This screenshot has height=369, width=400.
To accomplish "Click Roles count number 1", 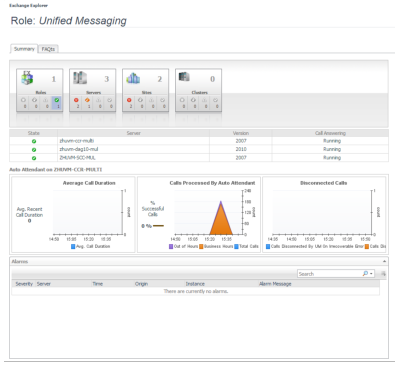I will (x=54, y=79).
